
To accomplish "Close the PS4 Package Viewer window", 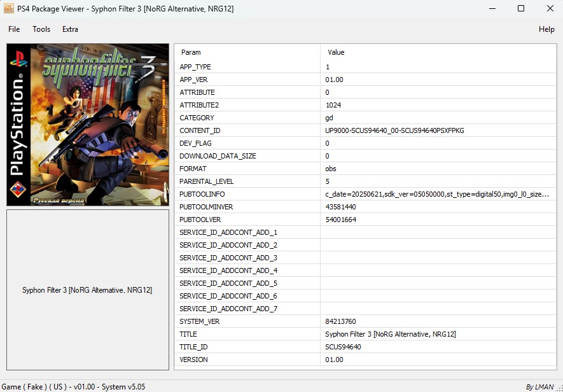I will (550, 8).
